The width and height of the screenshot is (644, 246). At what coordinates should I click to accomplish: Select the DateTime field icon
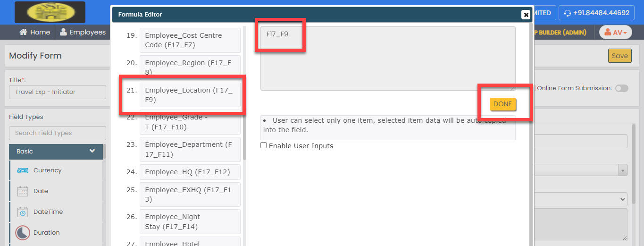(23, 212)
